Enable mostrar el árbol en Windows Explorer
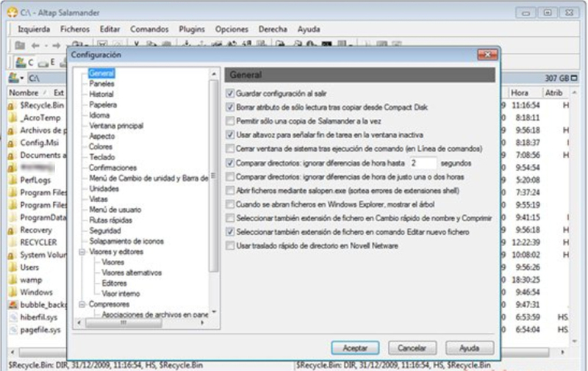Viewport: 588px width, 371px height. coord(230,205)
